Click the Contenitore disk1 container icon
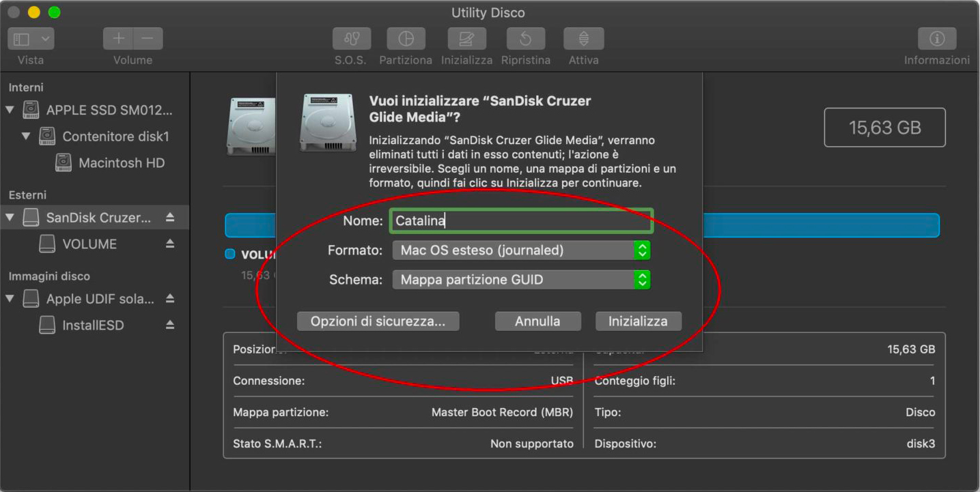This screenshot has height=492, width=980. (47, 136)
